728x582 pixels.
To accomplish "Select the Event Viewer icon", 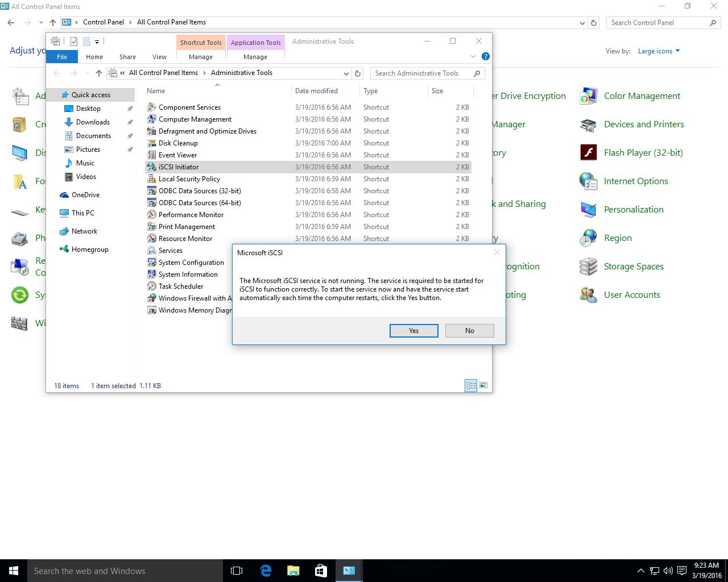I will click(151, 155).
